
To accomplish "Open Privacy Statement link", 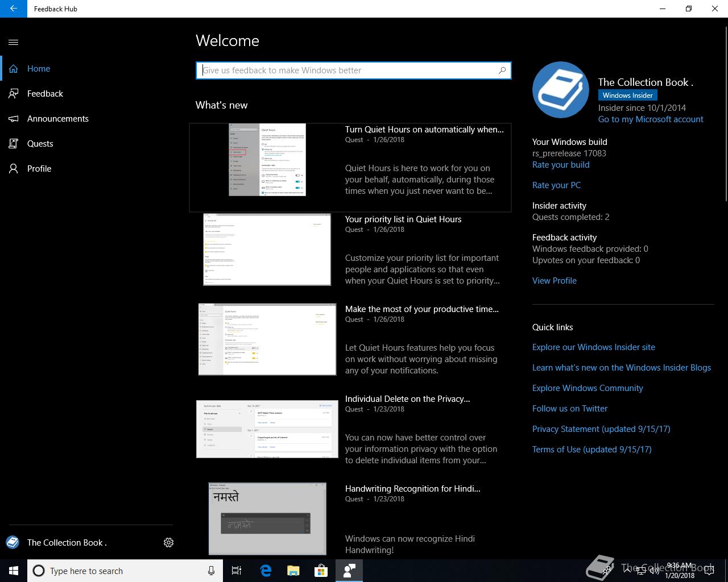I will [601, 429].
